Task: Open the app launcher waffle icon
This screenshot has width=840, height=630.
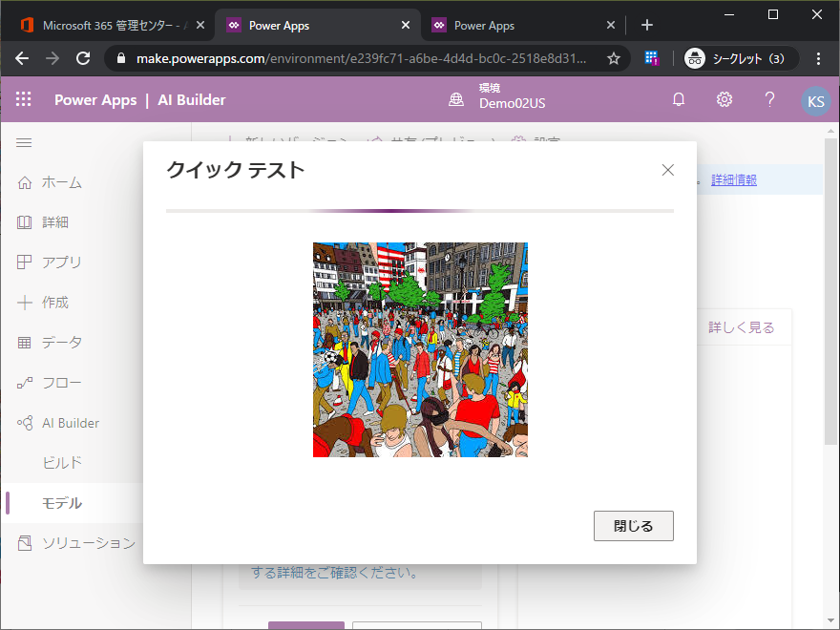Action: coord(24,99)
